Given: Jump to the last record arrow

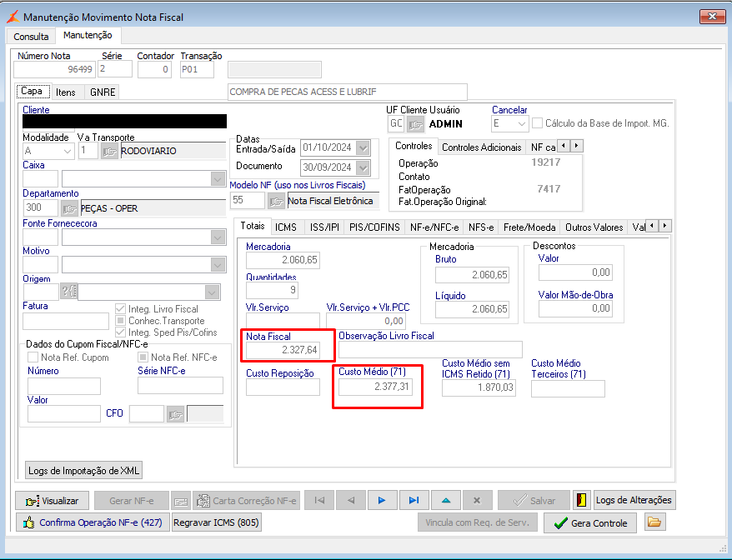Looking at the screenshot, I should point(414,500).
